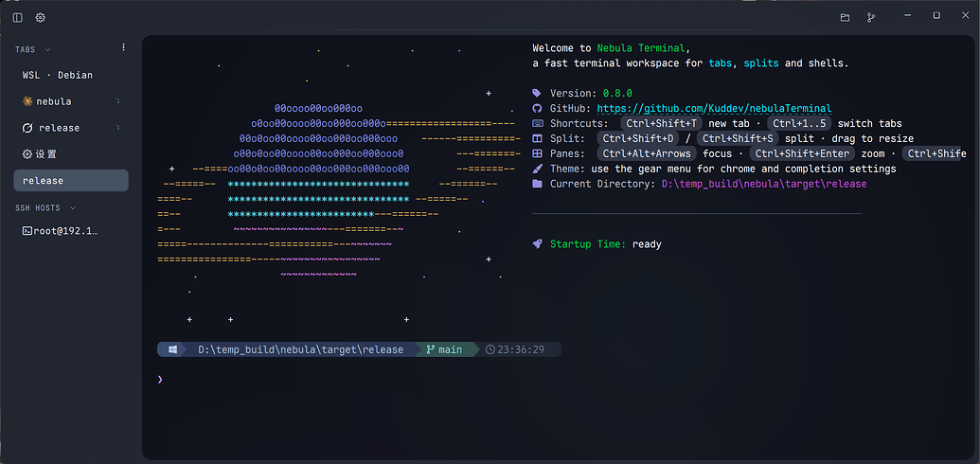Screen dimensions: 980x464
Task: Open the folder icon in the title bar
Action: [x=845, y=17]
